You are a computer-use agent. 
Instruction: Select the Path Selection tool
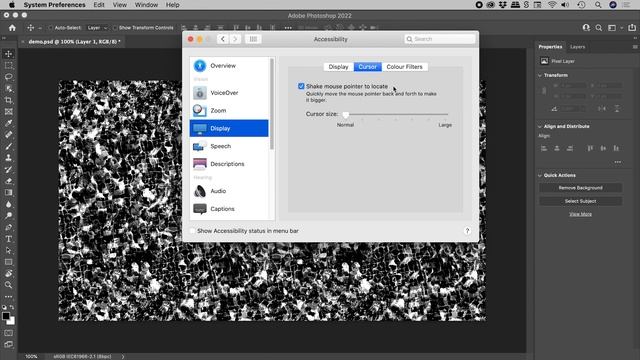[x=9, y=250]
